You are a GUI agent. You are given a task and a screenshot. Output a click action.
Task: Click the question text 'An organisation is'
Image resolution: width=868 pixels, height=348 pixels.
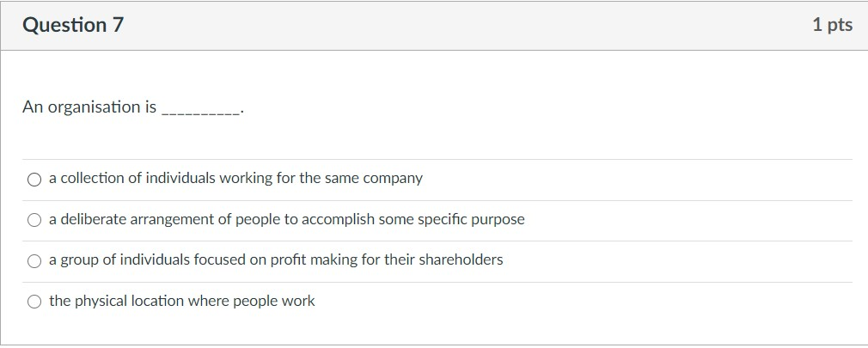pyautogui.click(x=89, y=107)
